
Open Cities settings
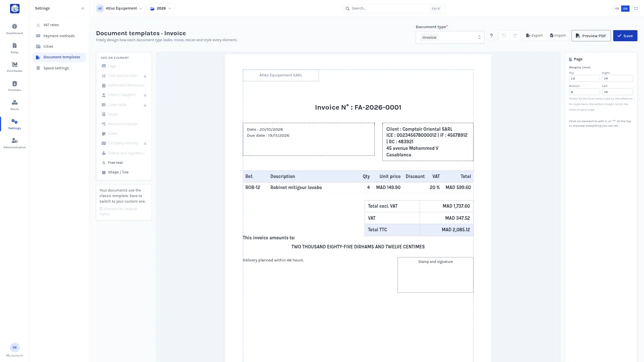click(x=59, y=46)
